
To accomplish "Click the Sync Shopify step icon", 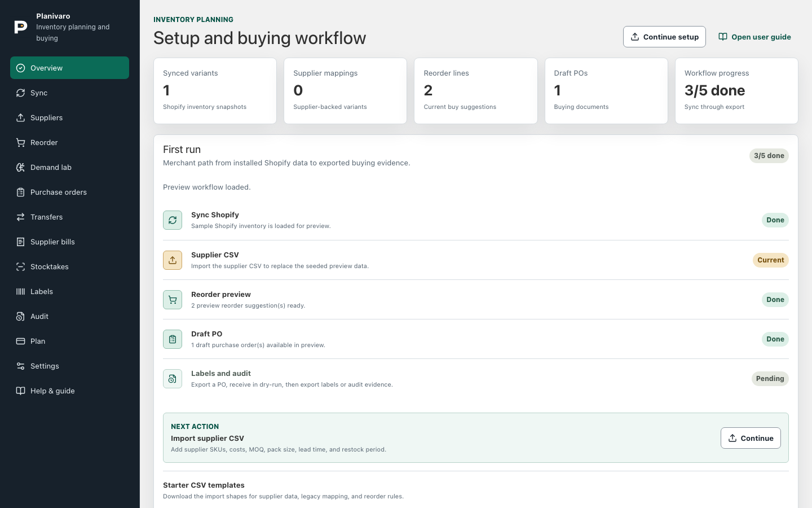I will click(173, 220).
